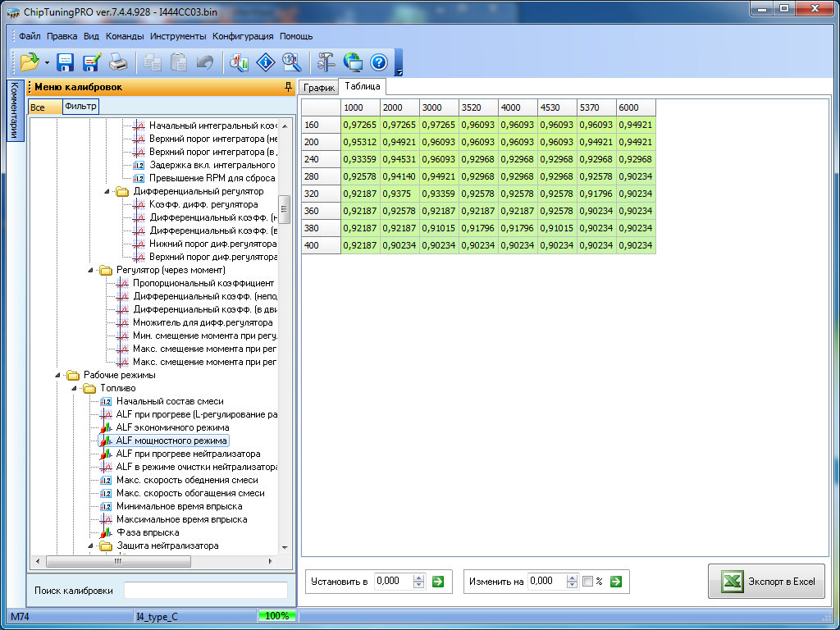The image size is (840, 630).
Task: Click the printer icon in toolbar
Action: (118, 62)
